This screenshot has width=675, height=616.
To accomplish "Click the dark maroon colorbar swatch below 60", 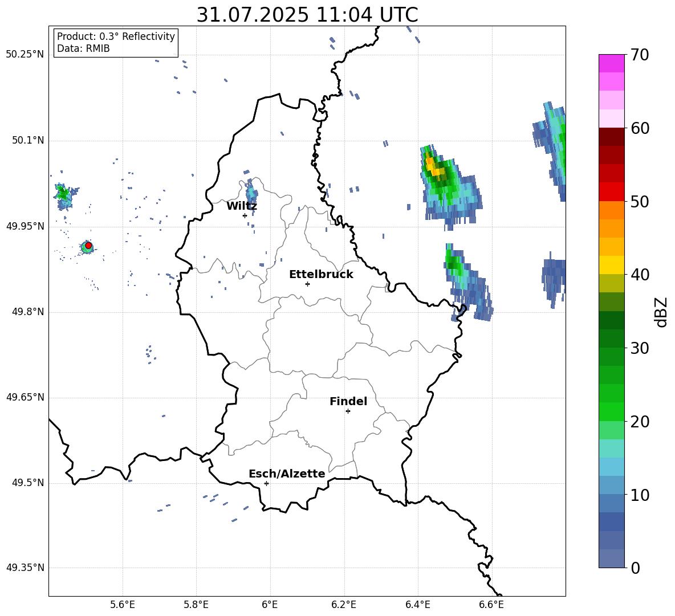I will tap(611, 137).
